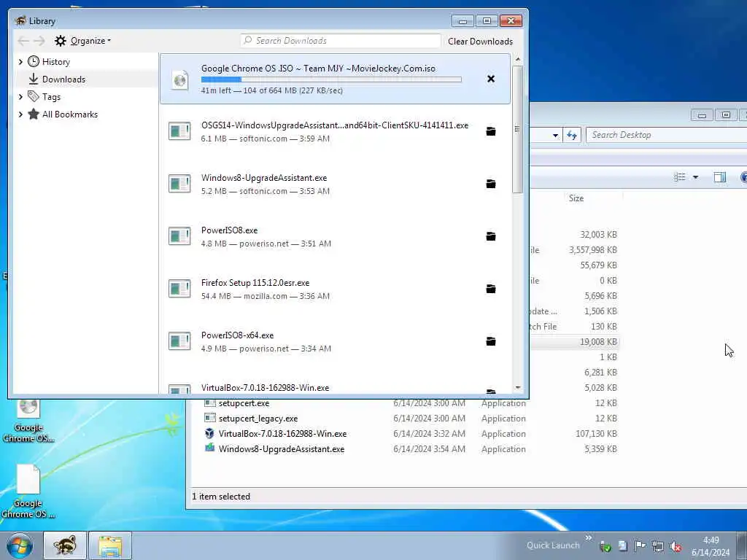Expand the All Bookmarks tree item
The image size is (747, 560).
(20, 114)
